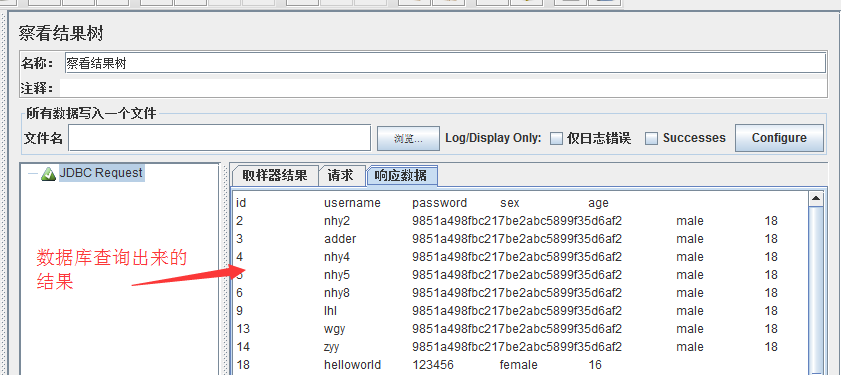Select the wgy username entry
Viewport: 841px width, 375px height.
[334, 329]
